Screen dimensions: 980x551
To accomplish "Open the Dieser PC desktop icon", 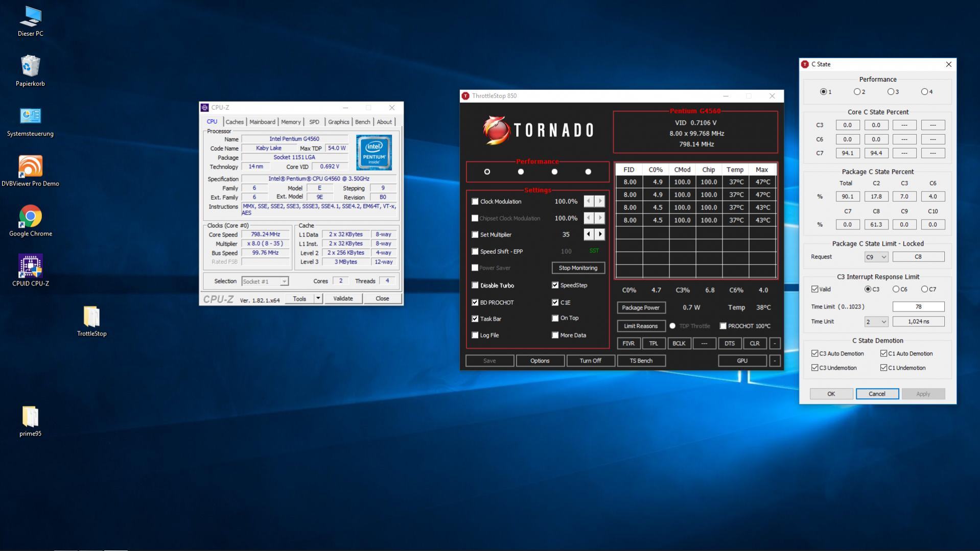I will [x=30, y=21].
